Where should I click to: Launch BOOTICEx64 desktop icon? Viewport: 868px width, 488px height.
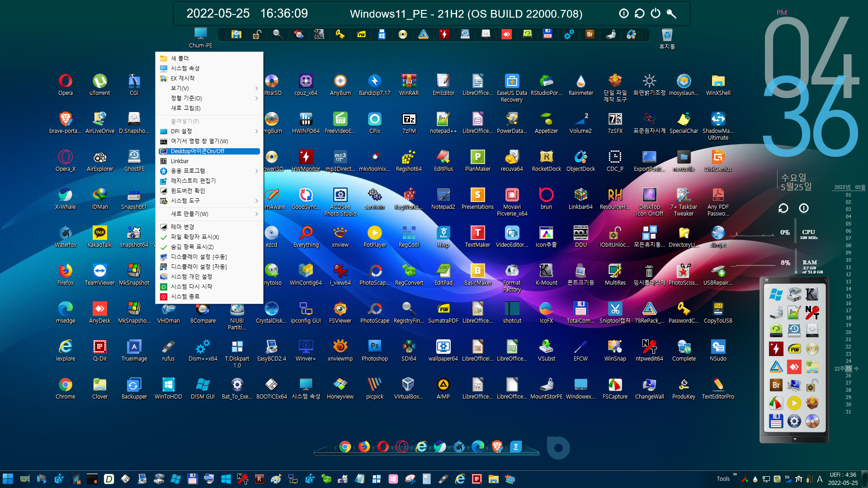(x=272, y=388)
